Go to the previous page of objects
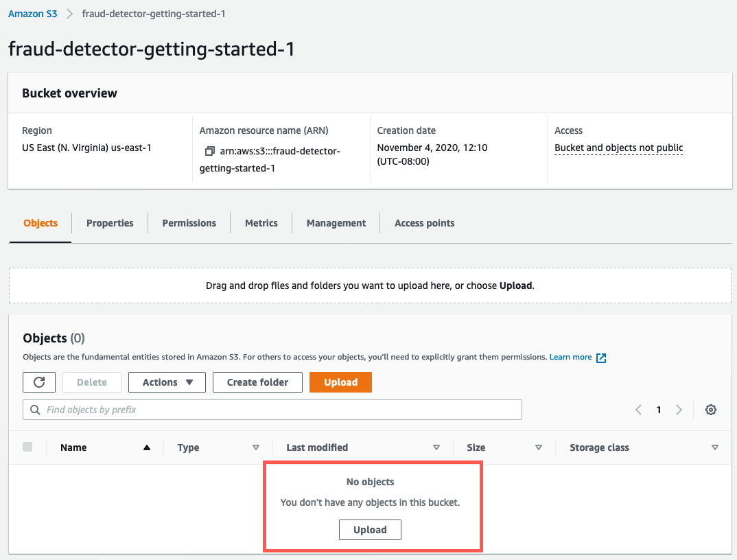The width and height of the screenshot is (737, 560). click(638, 410)
